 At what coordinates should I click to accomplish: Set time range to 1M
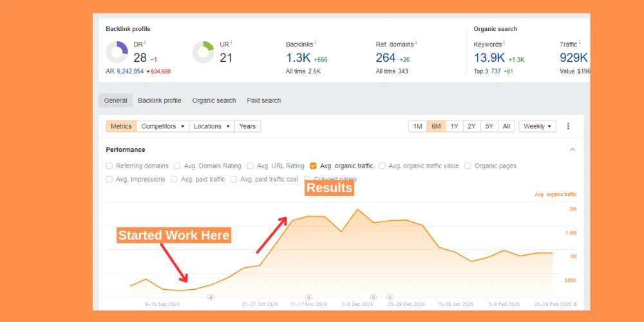418,126
